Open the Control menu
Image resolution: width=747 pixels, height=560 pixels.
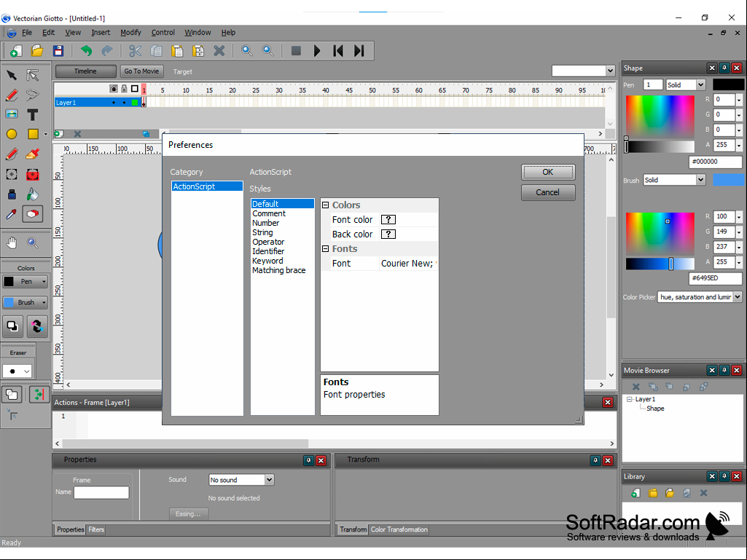(163, 32)
